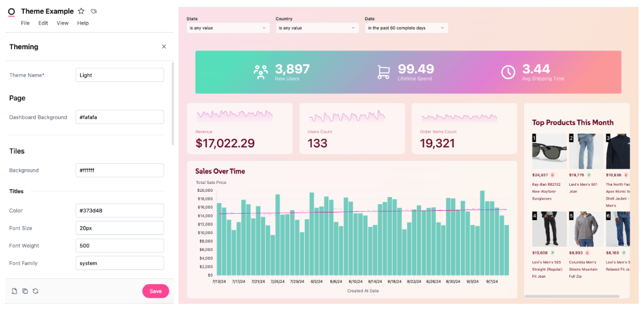Image resolution: width=644 pixels, height=311 pixels.
Task: Click the Omni logo icon
Action: (x=11, y=12)
